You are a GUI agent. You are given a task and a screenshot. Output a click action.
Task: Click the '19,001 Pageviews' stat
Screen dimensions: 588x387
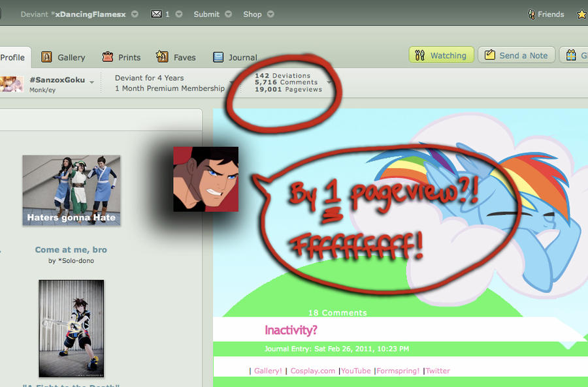click(288, 89)
